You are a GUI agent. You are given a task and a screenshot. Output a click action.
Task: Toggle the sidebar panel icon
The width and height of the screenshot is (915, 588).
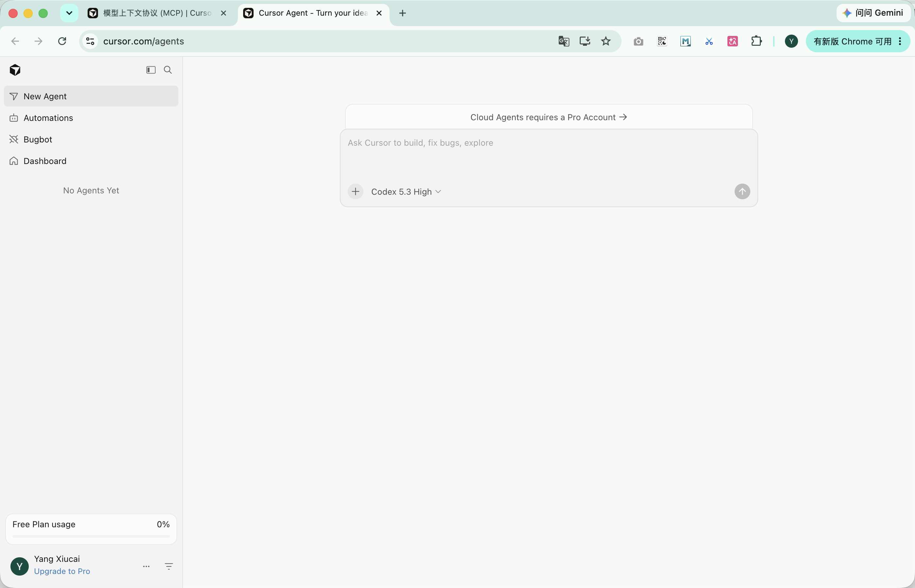pyautogui.click(x=151, y=70)
